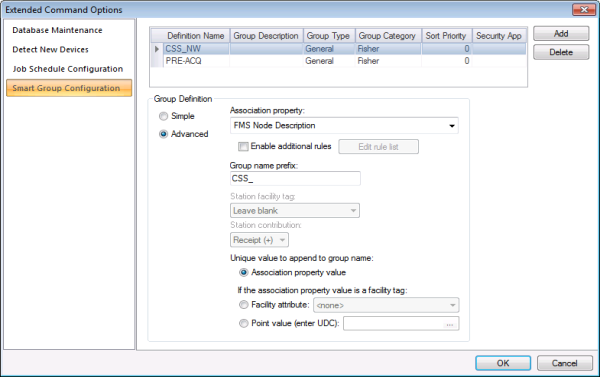600x377 pixels.
Task: Click the Group name prefix field
Action: [295, 178]
